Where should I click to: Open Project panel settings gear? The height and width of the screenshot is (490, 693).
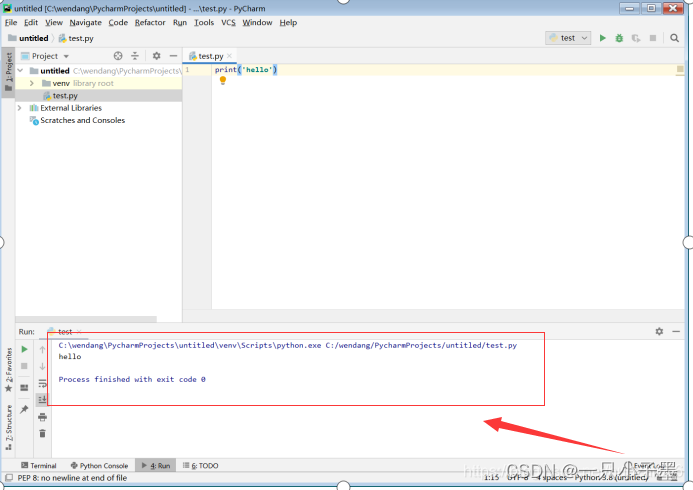[x=156, y=56]
